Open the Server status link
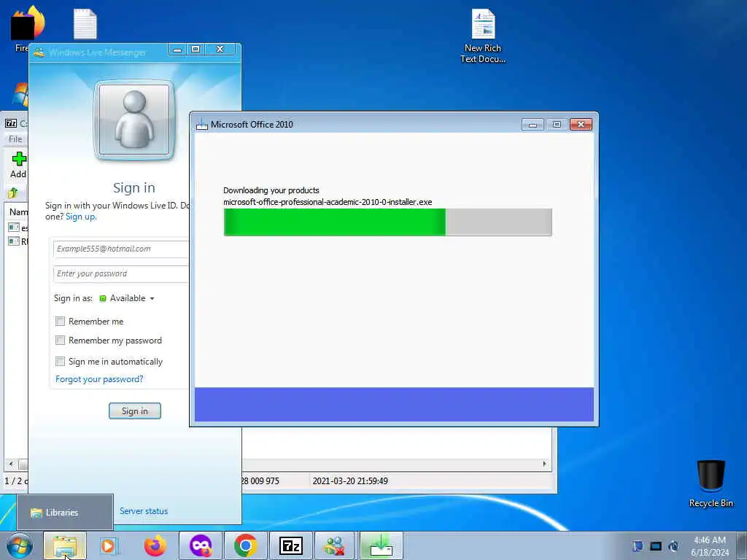The width and height of the screenshot is (747, 560). (x=144, y=511)
